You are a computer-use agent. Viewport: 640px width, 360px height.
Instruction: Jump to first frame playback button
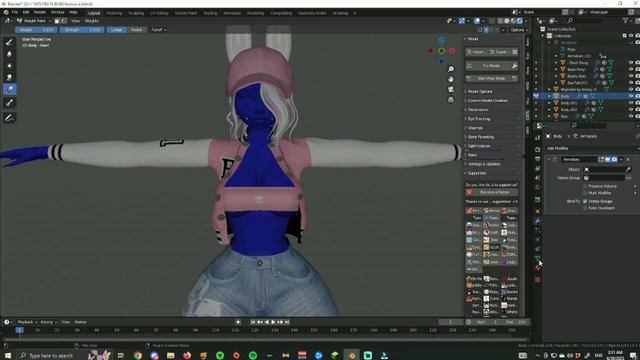(253, 322)
